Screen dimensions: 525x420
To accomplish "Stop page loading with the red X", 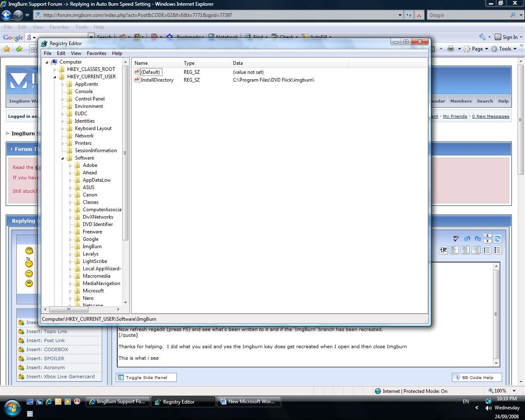I will pyautogui.click(x=419, y=15).
